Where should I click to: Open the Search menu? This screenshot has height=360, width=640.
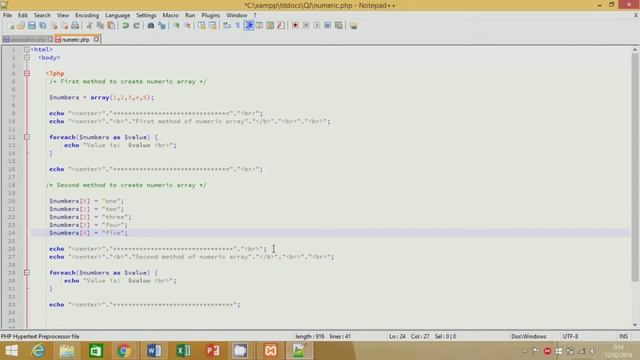point(42,15)
